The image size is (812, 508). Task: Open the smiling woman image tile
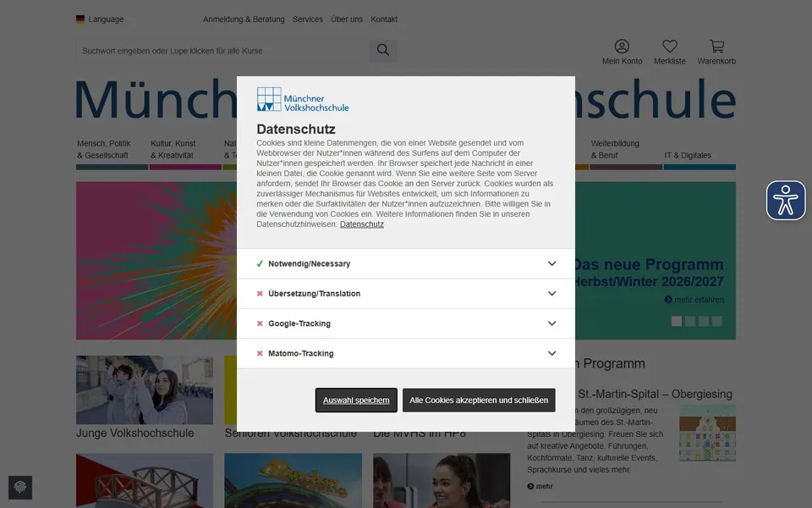(x=442, y=481)
